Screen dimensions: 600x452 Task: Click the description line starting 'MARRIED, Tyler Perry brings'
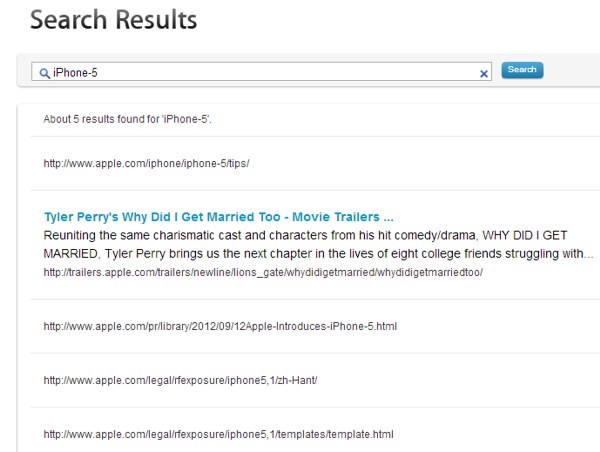318,253
